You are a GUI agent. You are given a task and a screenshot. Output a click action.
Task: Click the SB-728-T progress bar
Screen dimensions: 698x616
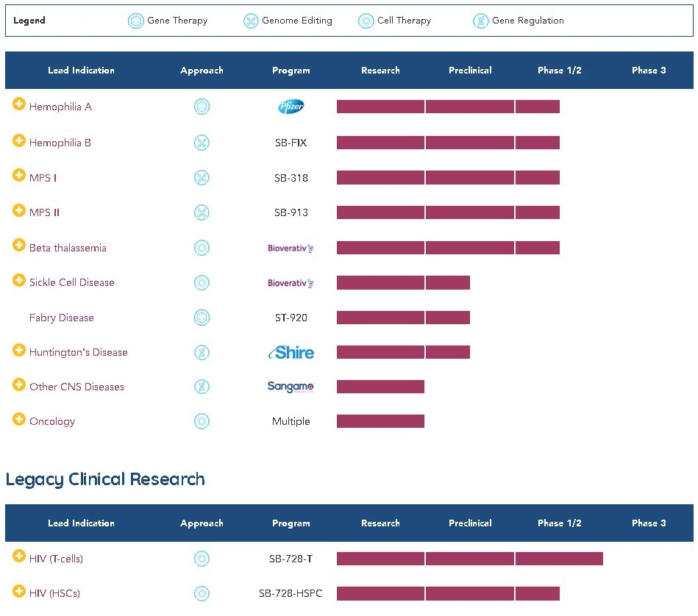[x=469, y=559]
